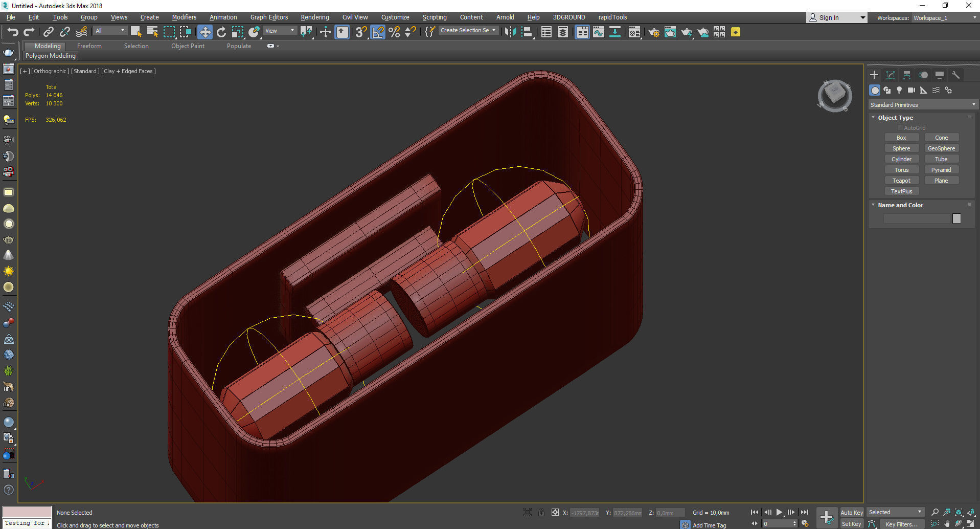
Task: Toggle Percent Snap
Action: [x=394, y=32]
